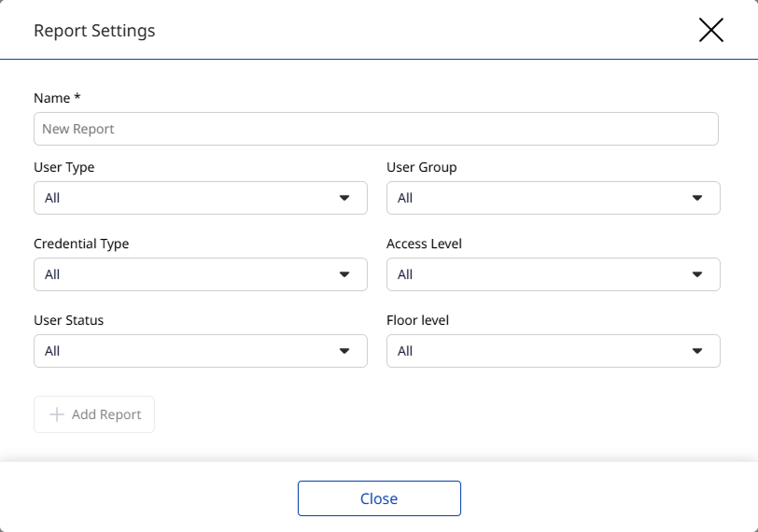The height and width of the screenshot is (532, 758).
Task: Expand the Floor level select box
Action: coord(540,351)
